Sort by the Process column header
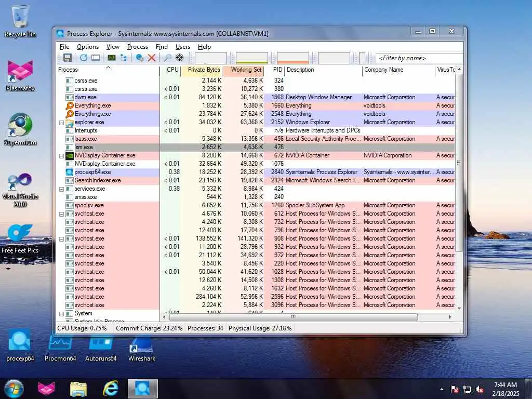532x399 pixels. pyautogui.click(x=108, y=70)
